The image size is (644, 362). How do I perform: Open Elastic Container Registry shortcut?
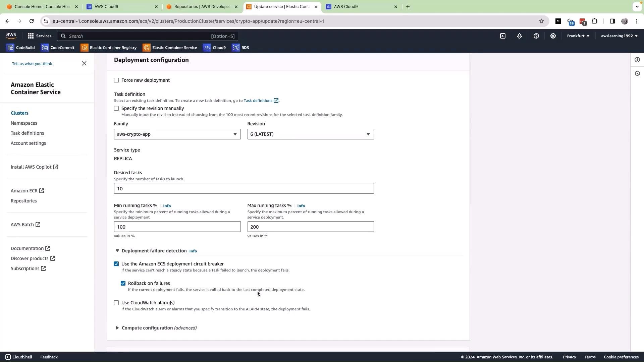pos(109,48)
